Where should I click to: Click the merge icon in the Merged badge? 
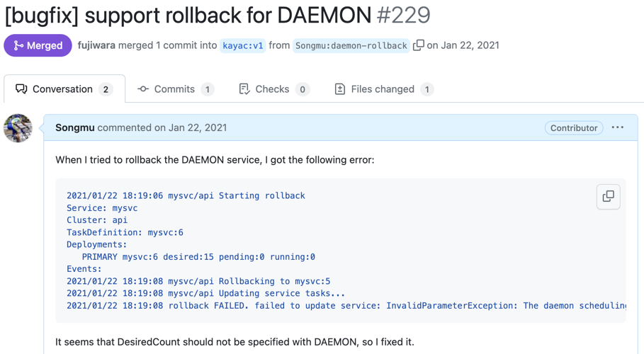pyautogui.click(x=18, y=45)
